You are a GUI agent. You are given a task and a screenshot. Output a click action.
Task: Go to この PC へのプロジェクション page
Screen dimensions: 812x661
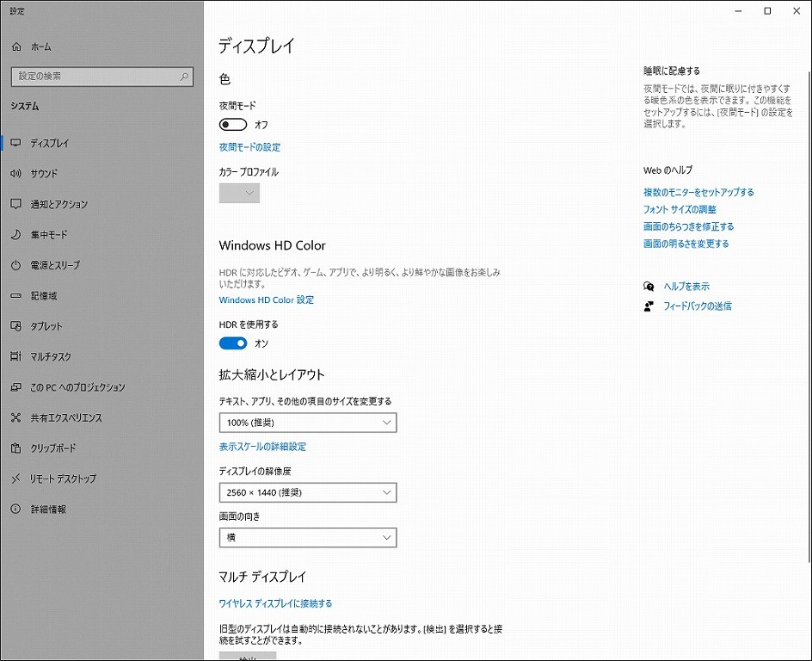(x=77, y=387)
